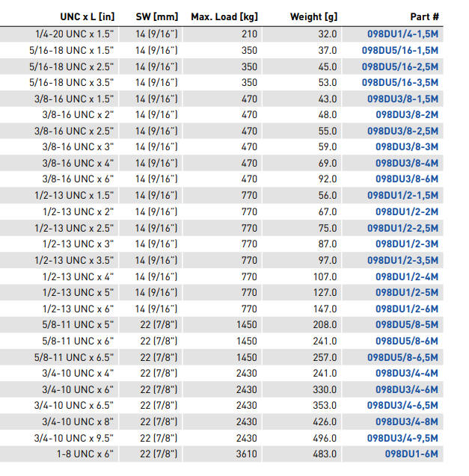Image resolution: width=469 pixels, height=476 pixels.
Task: Select part number 098DU5/16-2,5M
Action: 399,67
